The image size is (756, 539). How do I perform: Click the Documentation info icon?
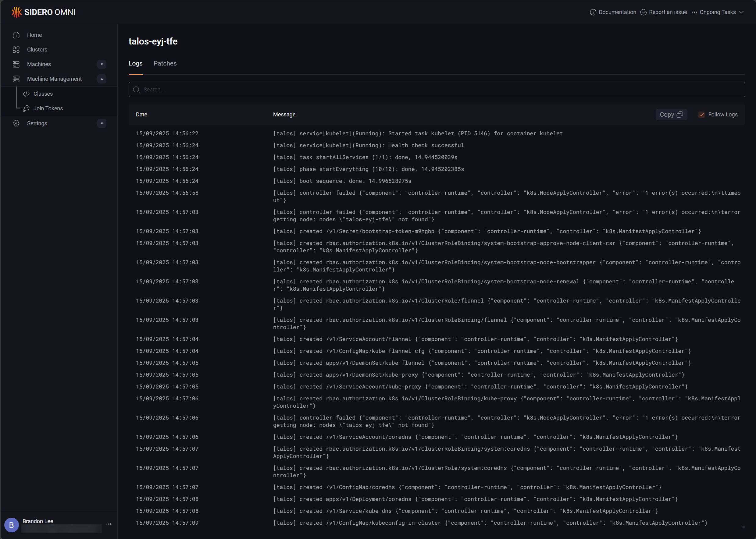coord(593,12)
